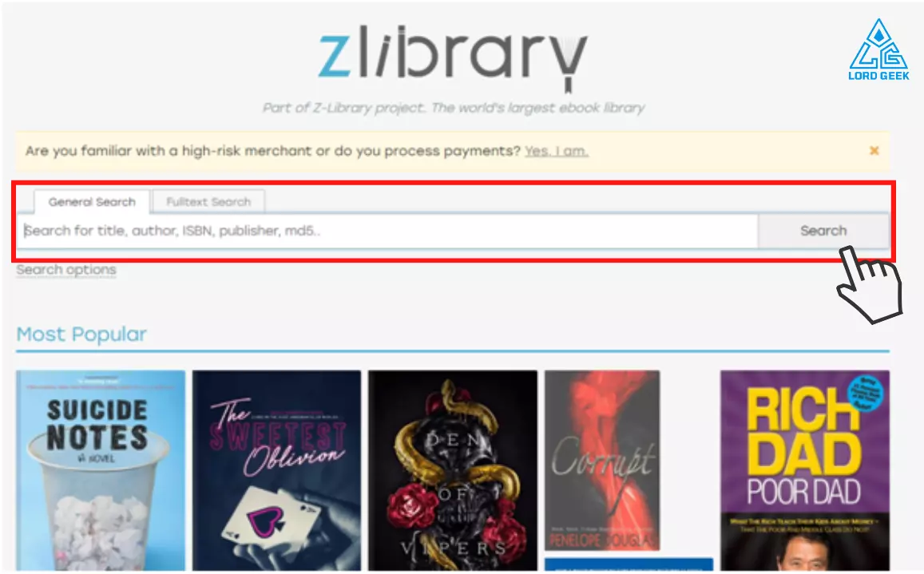Open the Corrupt by Penelope Douglas cover

602,461
